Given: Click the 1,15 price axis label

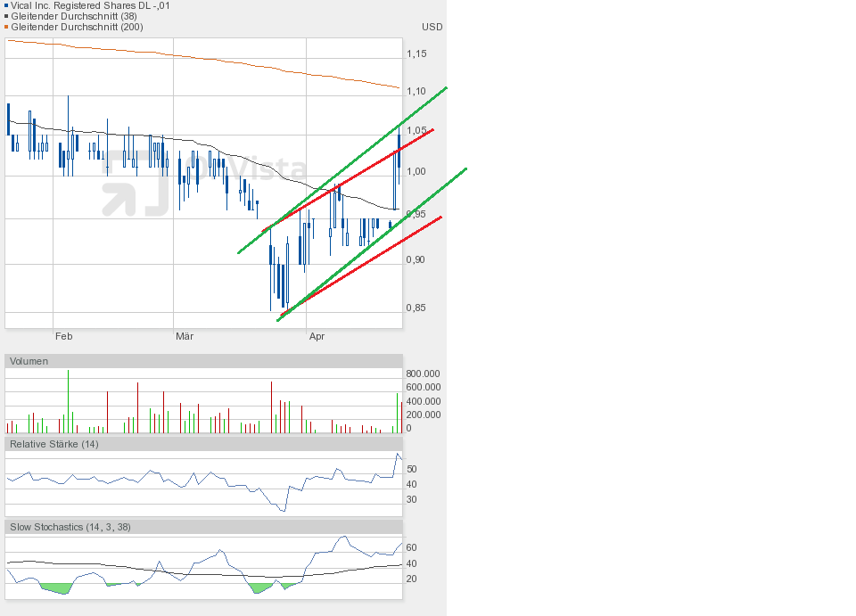Looking at the screenshot, I should pyautogui.click(x=416, y=54).
